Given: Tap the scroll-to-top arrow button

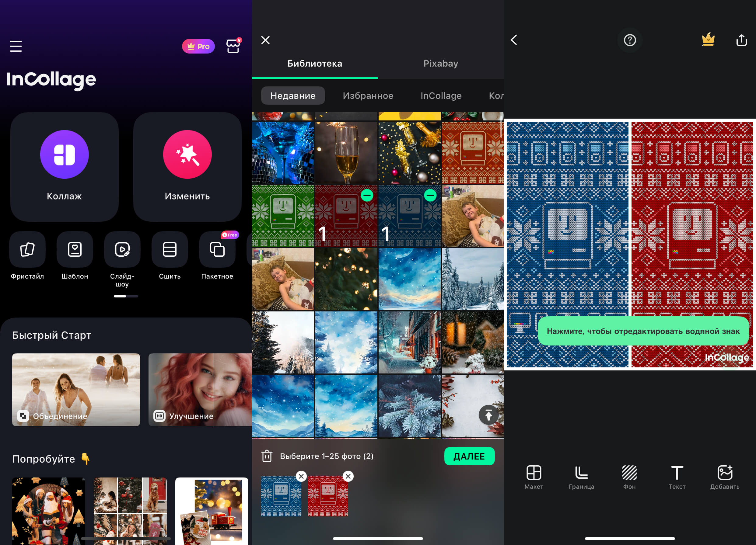Looking at the screenshot, I should (488, 415).
